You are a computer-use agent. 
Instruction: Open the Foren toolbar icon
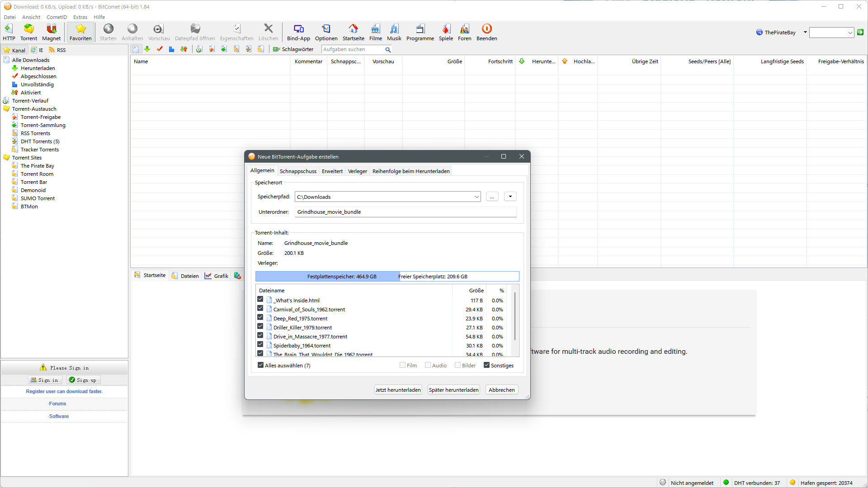[464, 33]
